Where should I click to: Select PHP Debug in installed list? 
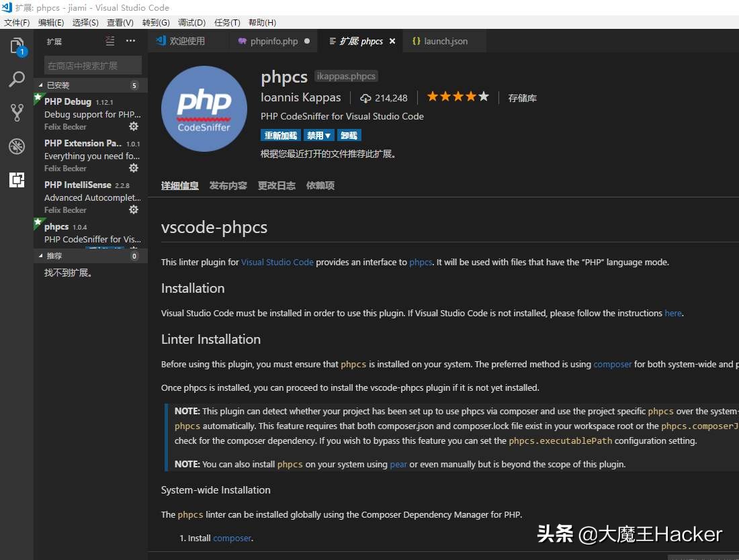tap(91, 114)
